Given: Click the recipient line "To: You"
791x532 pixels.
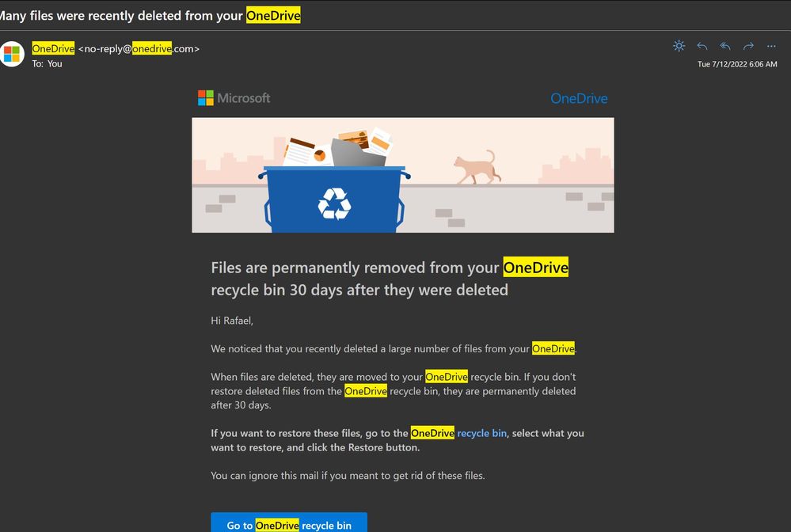Looking at the screenshot, I should pyautogui.click(x=47, y=63).
